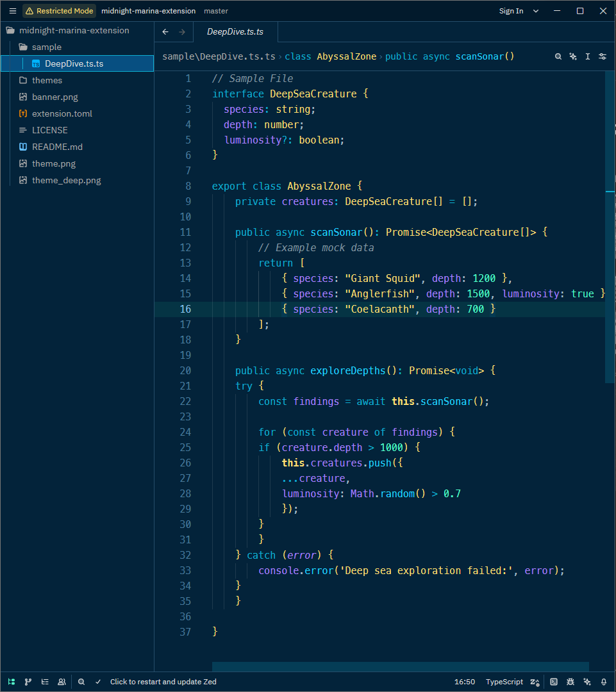Toggle the project panel in status bar

[x=12, y=682]
